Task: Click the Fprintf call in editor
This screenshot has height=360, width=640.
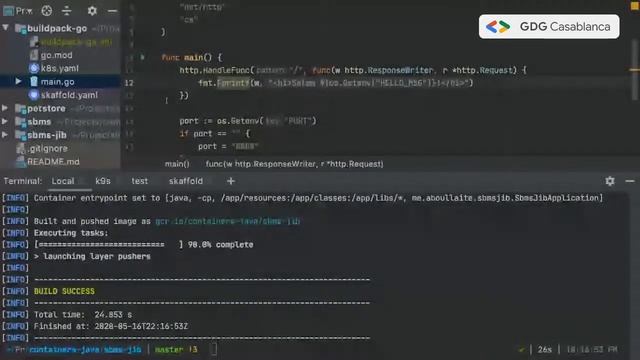Action: pos(233,83)
